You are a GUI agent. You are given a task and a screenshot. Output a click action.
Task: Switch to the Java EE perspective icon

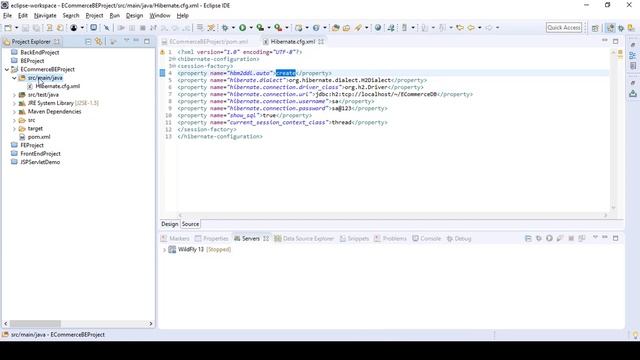[x=611, y=28]
